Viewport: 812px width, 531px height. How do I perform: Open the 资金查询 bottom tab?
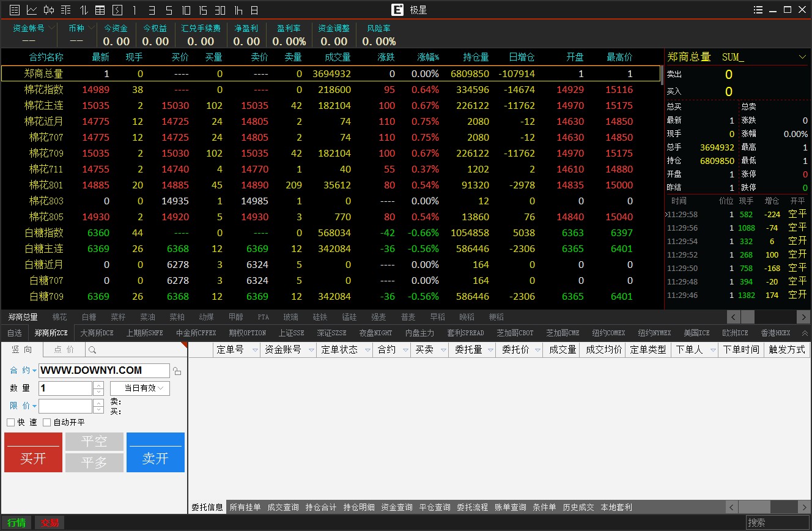(x=397, y=507)
